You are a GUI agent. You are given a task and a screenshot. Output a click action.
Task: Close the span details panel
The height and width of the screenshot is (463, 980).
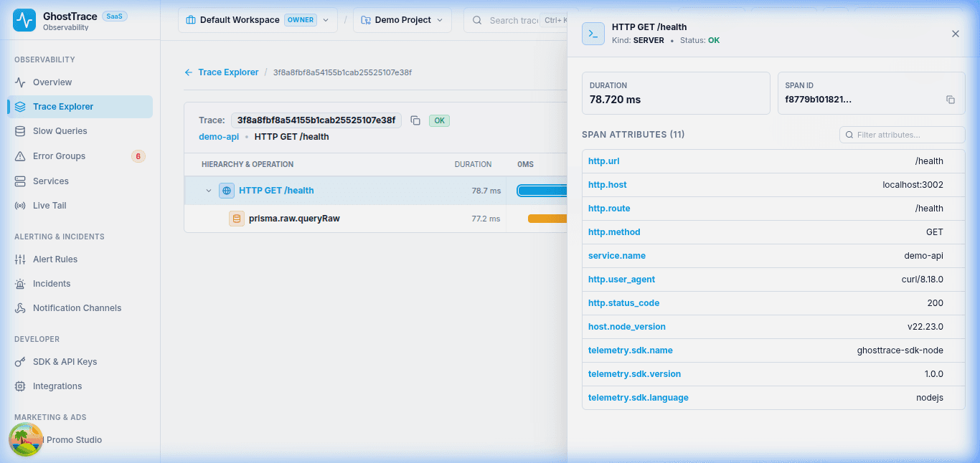(x=956, y=34)
